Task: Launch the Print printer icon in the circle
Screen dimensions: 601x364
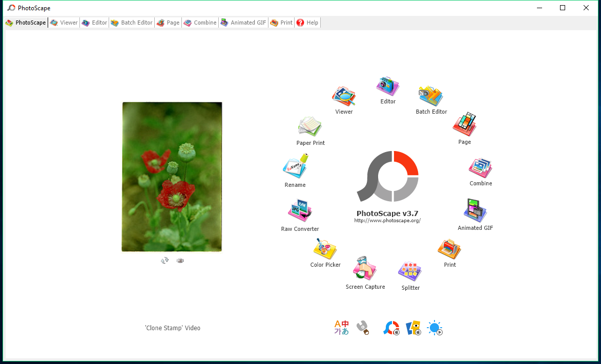Action: point(450,249)
